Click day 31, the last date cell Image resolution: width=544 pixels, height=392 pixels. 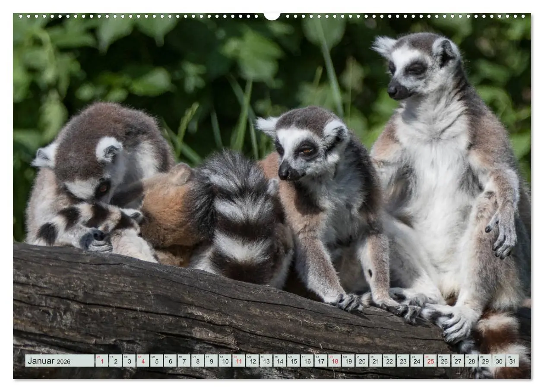click(x=512, y=361)
